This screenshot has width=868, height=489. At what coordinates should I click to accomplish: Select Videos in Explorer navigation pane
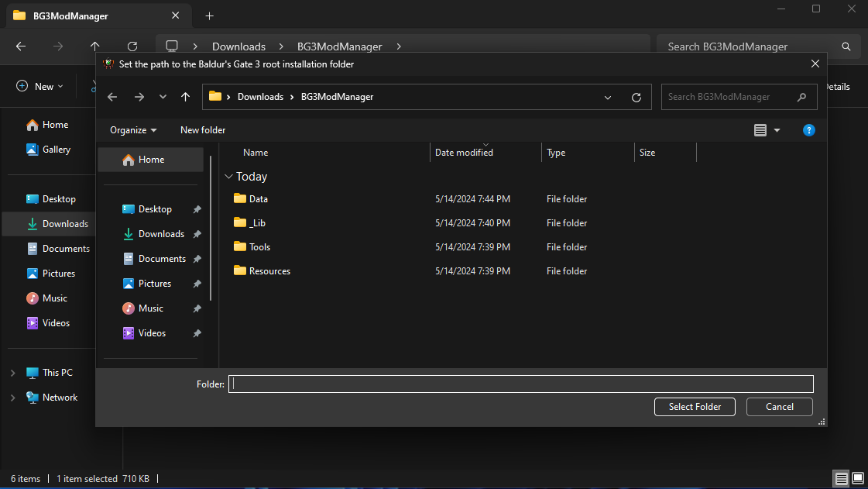[48, 323]
